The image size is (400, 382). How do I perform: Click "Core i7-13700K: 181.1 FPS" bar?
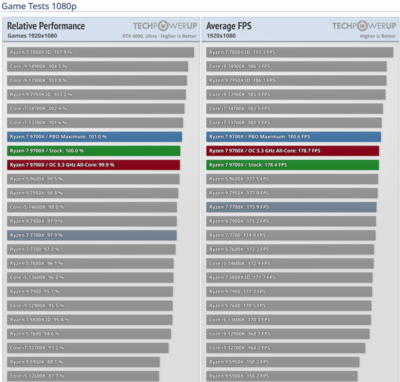(x=294, y=123)
